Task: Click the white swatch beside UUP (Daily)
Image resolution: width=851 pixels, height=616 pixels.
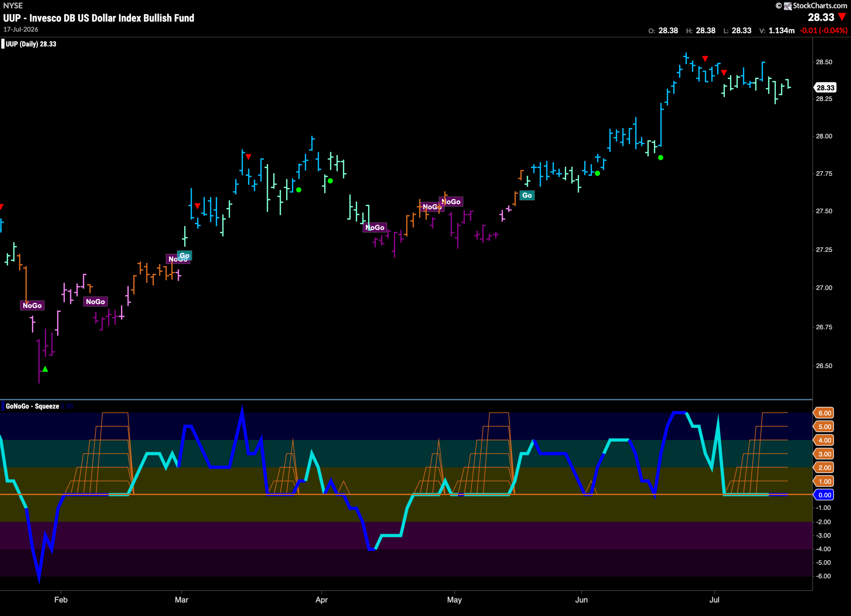Action: coord(3,44)
